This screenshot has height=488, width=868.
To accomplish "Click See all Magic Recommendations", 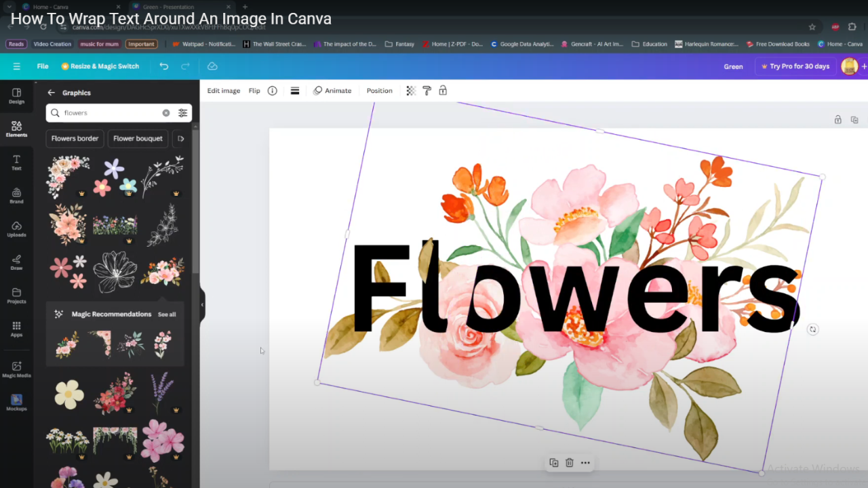I will 167,314.
